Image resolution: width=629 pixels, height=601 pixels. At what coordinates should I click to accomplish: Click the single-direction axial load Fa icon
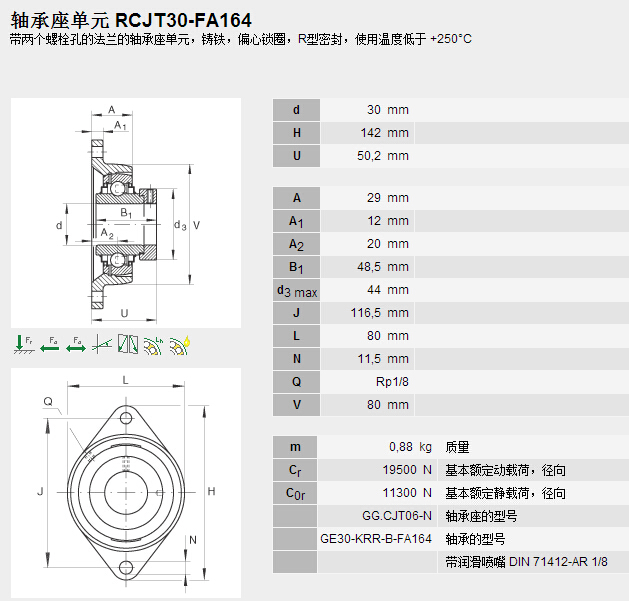[49, 344]
